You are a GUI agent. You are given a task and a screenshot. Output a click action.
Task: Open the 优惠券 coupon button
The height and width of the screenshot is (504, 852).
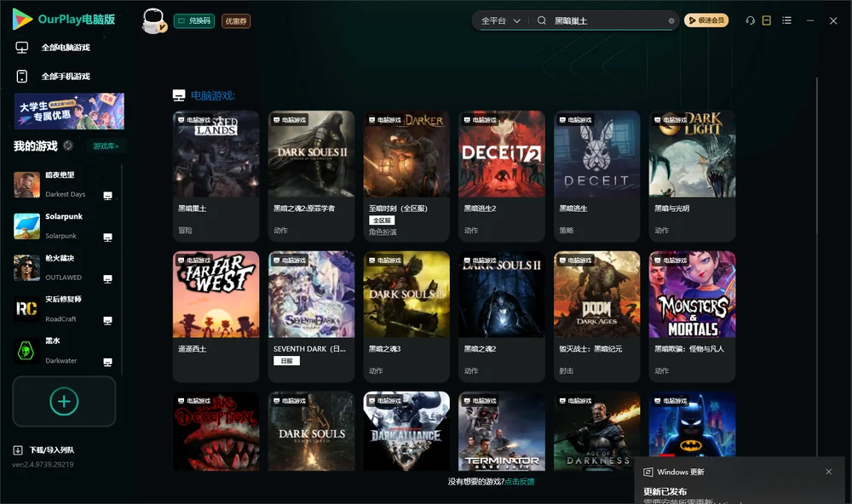(x=236, y=20)
